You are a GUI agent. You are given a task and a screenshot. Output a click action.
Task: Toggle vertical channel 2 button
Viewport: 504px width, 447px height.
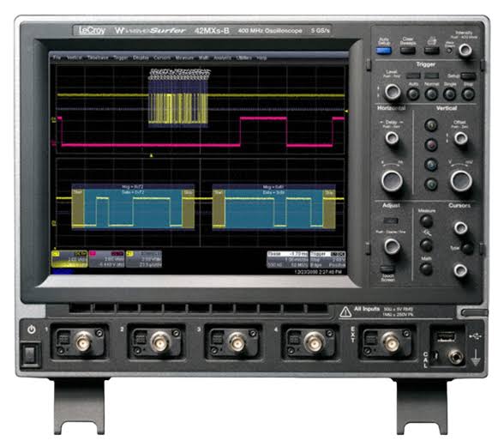pyautogui.click(x=431, y=145)
